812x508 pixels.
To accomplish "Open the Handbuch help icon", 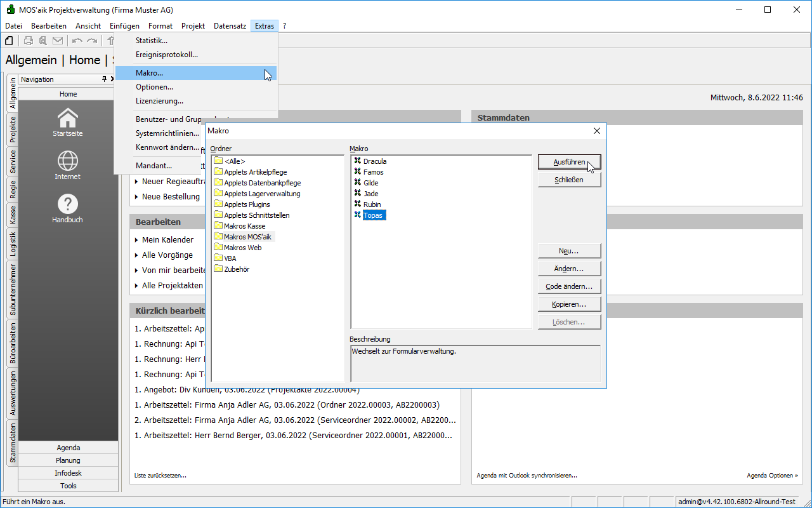I will 68,204.
